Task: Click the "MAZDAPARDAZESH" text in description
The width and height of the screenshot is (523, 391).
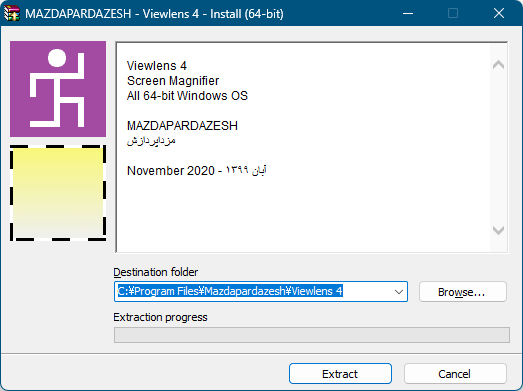Action: [182, 126]
